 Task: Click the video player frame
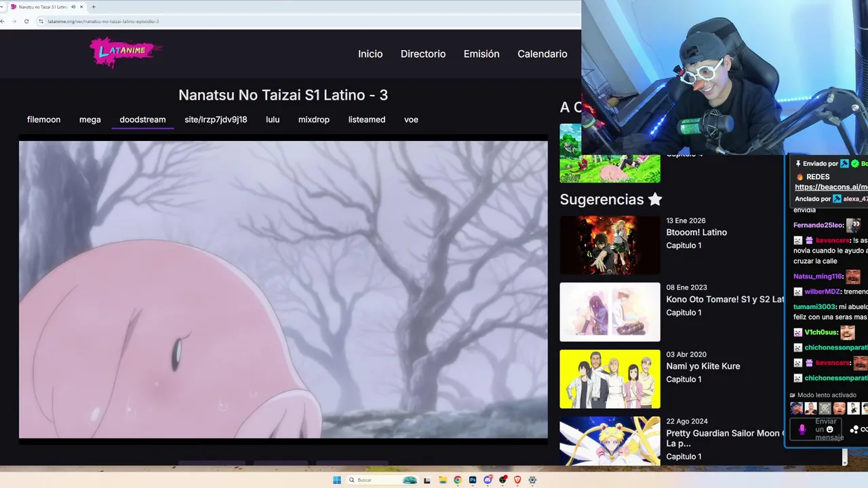point(283,289)
